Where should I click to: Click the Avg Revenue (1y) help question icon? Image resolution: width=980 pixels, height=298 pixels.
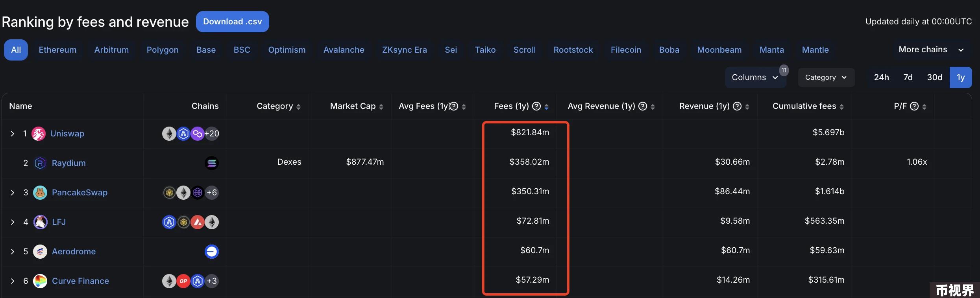pyautogui.click(x=643, y=106)
